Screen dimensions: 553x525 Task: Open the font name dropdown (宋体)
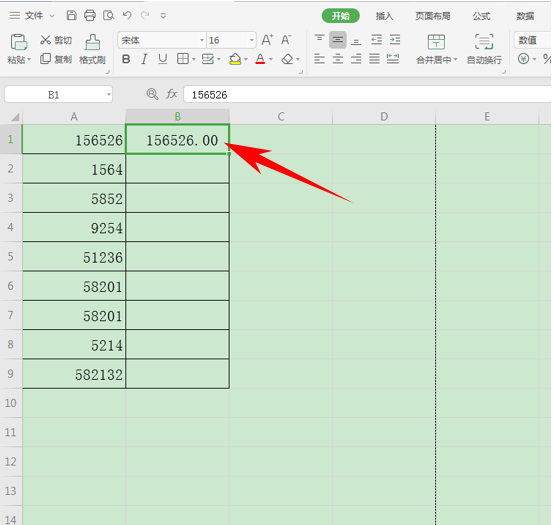point(202,40)
